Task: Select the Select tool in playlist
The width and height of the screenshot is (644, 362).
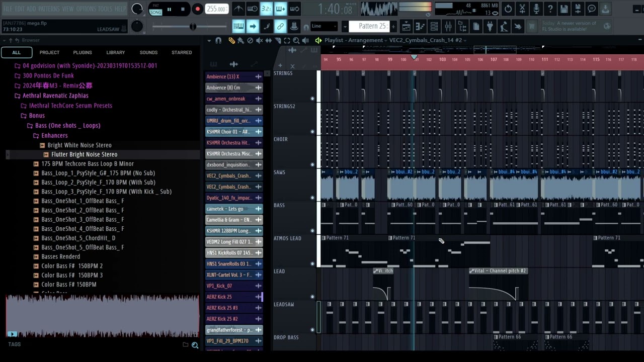Action: (x=287, y=40)
